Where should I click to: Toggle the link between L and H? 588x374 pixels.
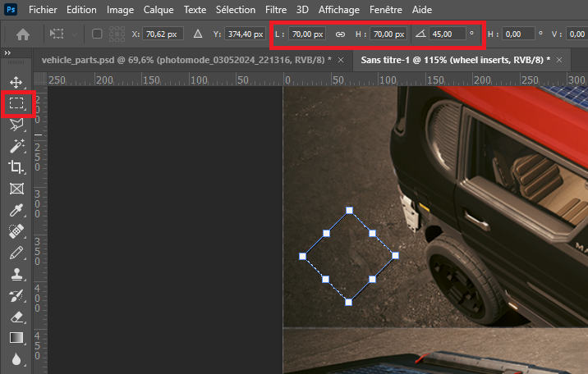coord(340,34)
